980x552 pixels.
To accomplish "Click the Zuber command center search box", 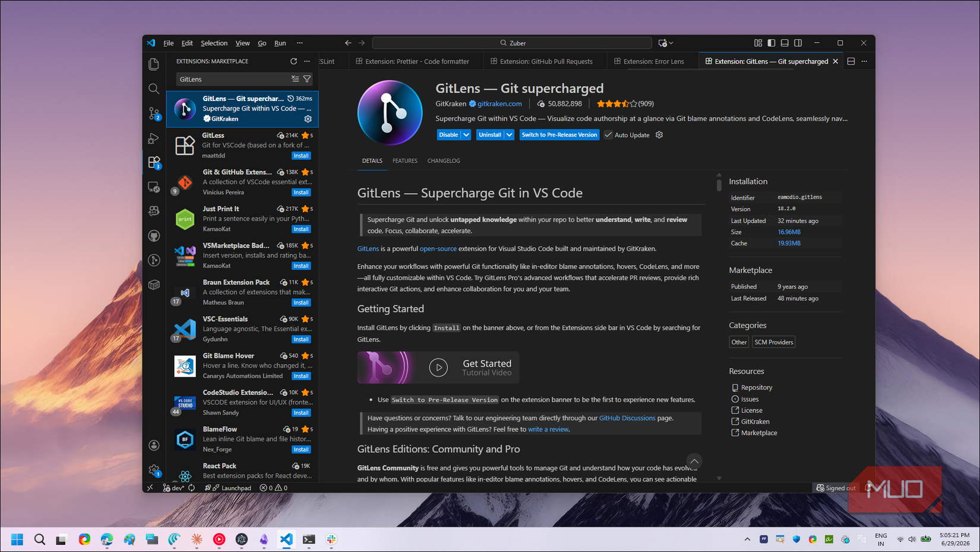I will click(x=512, y=43).
